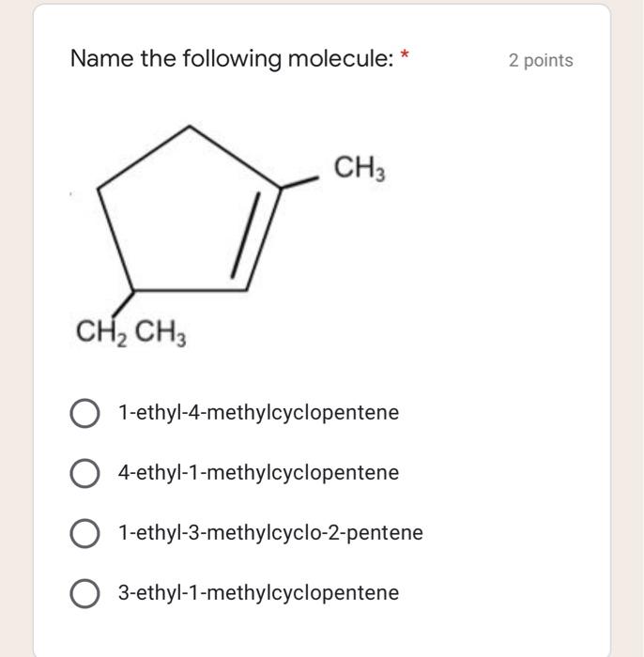Pick the 3-ethyl-1-methylcyclopentene radio circle
Screen dimensions: 644x657
(85, 593)
